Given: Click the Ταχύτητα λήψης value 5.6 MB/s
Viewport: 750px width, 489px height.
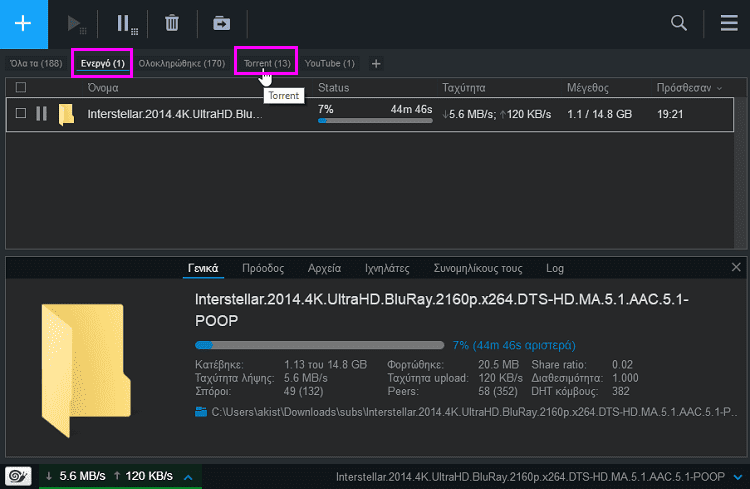Looking at the screenshot, I should 306,378.
